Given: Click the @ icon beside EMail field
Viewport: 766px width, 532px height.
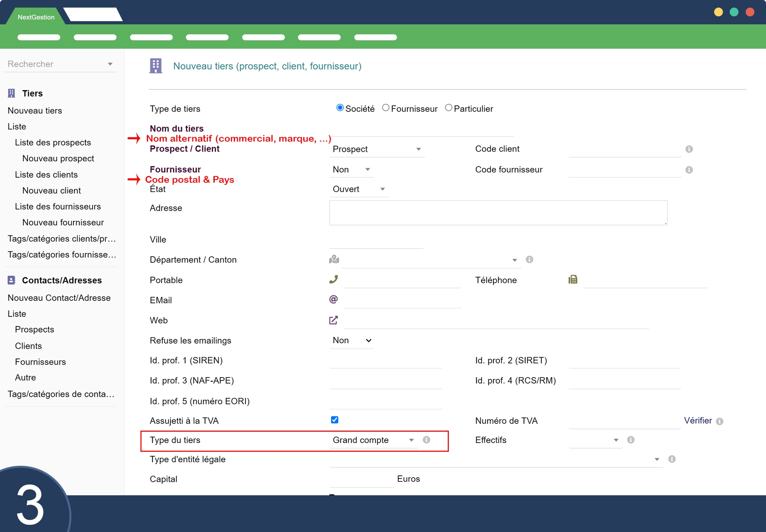Looking at the screenshot, I should tap(334, 299).
